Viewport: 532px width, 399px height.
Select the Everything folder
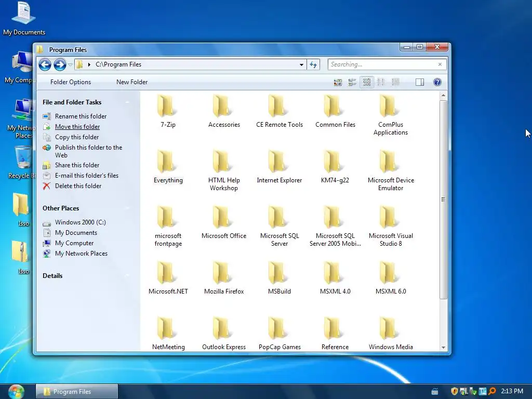click(x=168, y=167)
